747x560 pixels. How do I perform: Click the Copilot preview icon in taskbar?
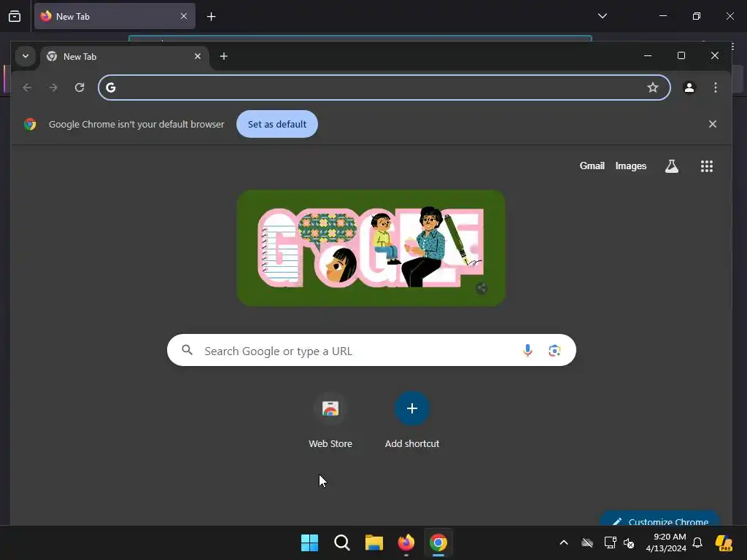[x=724, y=542]
